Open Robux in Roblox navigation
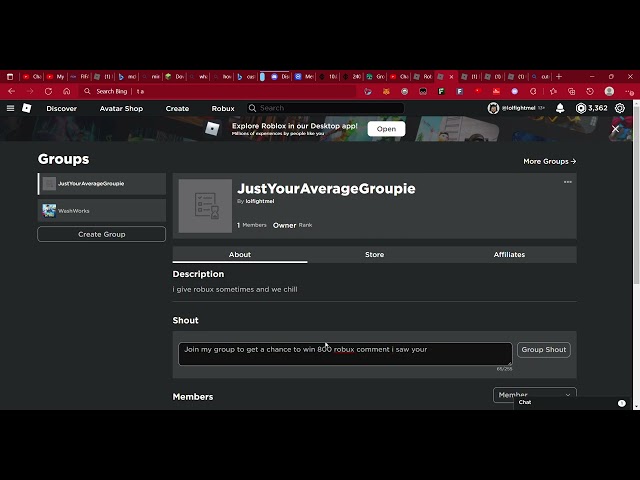This screenshot has height=480, width=640. 223,109
